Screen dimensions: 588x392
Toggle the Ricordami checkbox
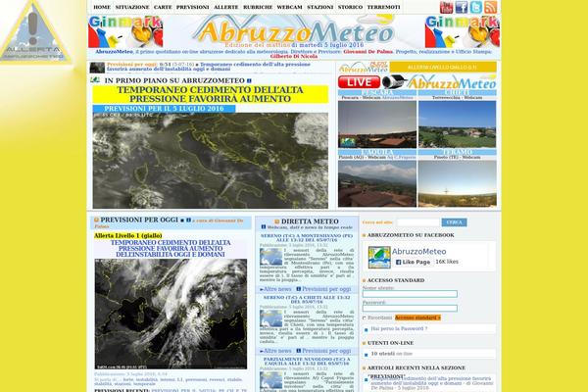tap(365, 318)
